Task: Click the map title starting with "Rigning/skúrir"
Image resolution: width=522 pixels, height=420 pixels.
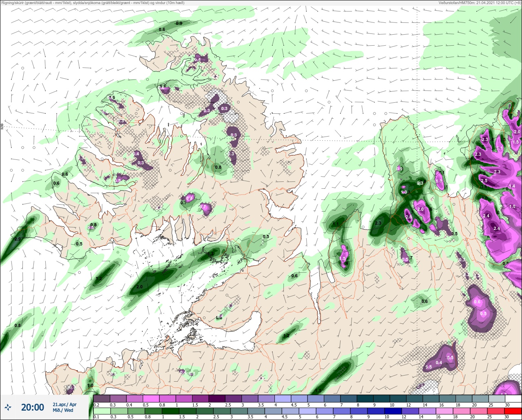Action: [x=93, y=3]
